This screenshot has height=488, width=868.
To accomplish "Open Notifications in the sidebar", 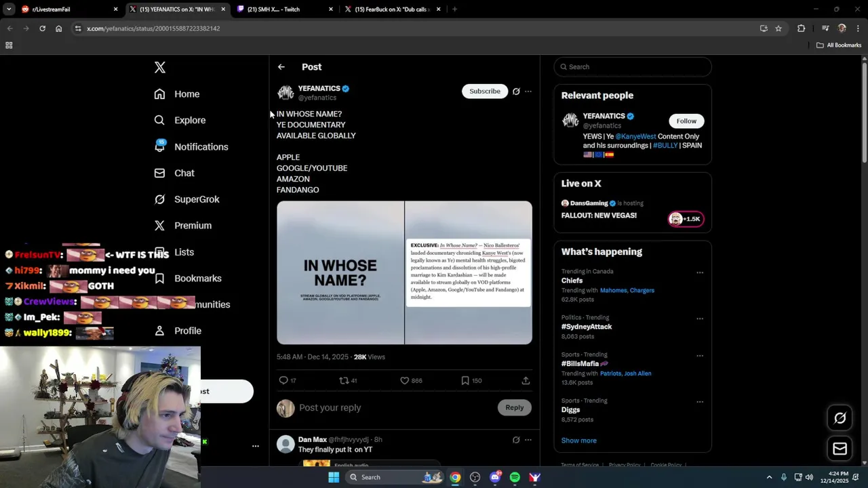I will [191, 146].
